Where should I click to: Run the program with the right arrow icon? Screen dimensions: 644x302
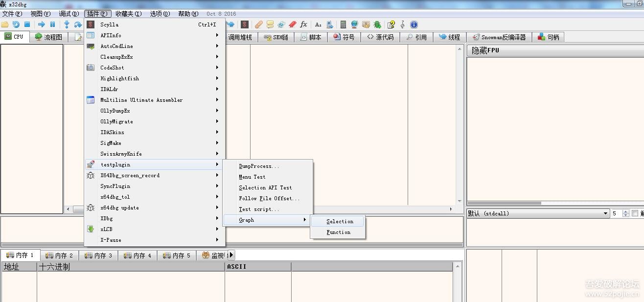42,24
